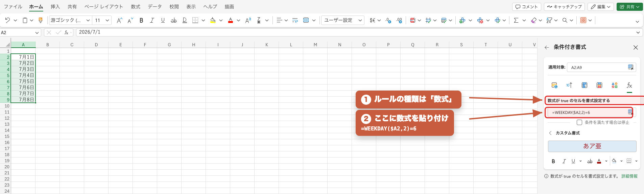Check the stop-if-true checkbox (条件を満たす場合は停止)

(579, 122)
